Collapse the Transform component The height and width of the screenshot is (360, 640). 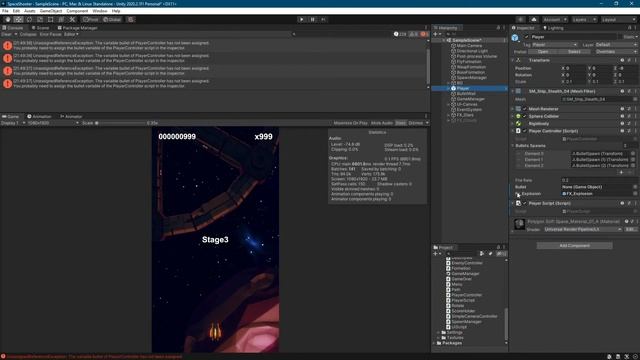pyautogui.click(x=513, y=60)
